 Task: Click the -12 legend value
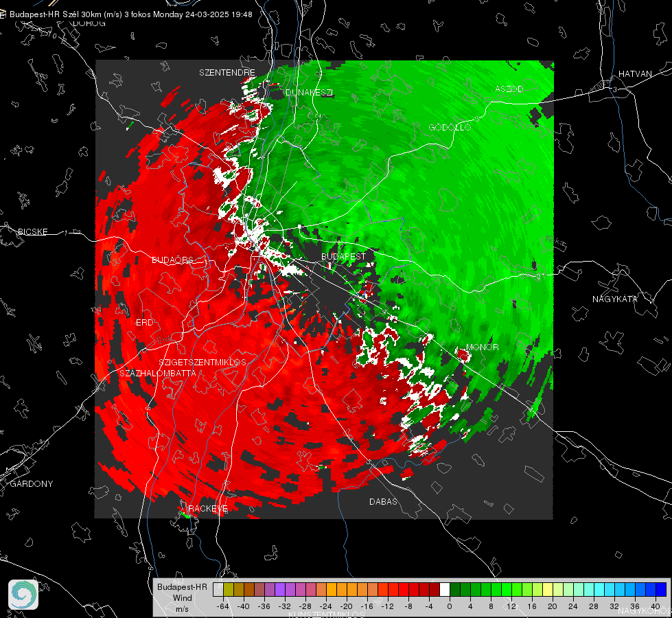[387, 606]
